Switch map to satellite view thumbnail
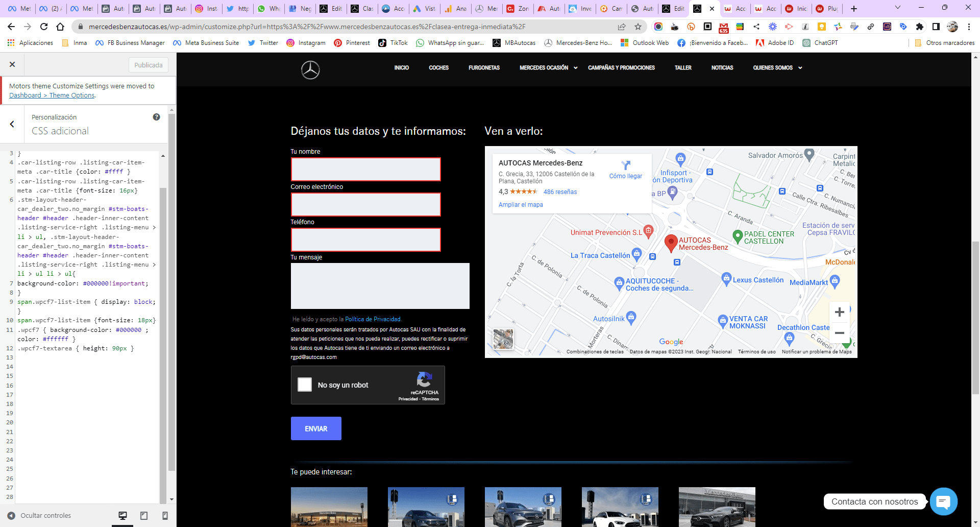The height and width of the screenshot is (527, 980). click(503, 339)
